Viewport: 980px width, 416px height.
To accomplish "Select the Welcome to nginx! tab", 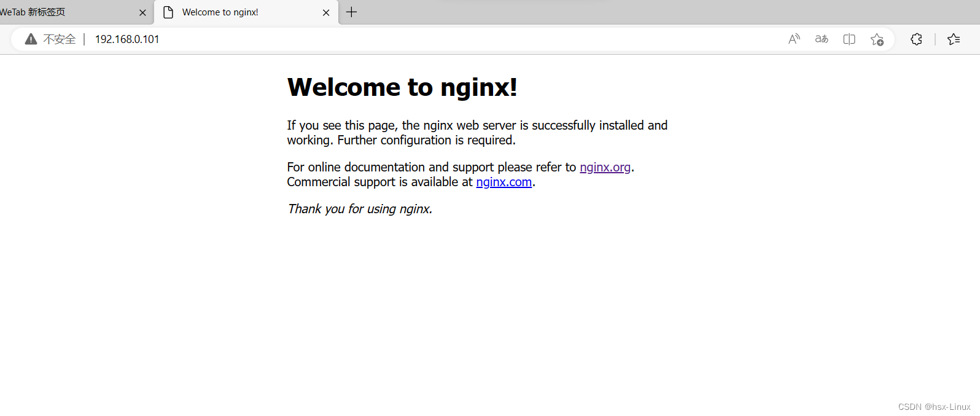I will tap(246, 12).
